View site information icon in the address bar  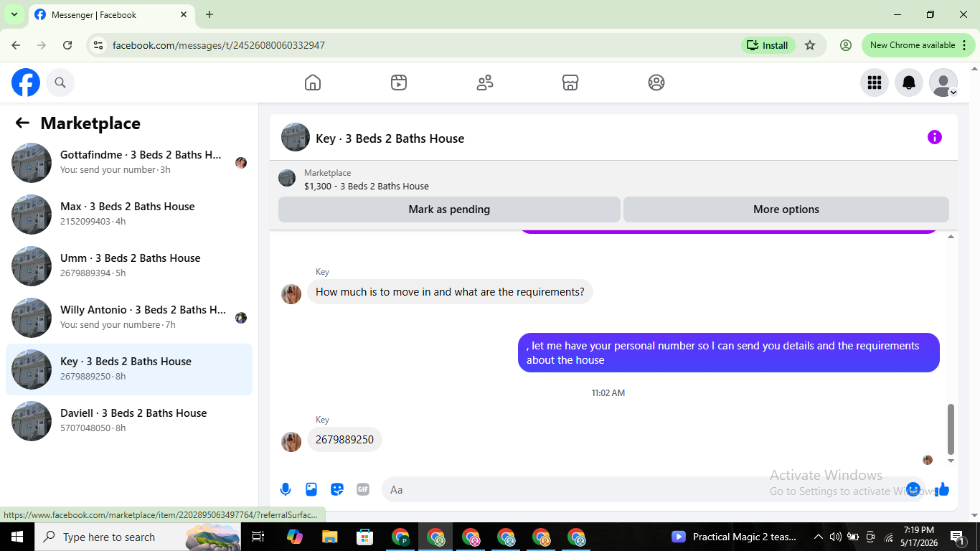click(x=99, y=45)
